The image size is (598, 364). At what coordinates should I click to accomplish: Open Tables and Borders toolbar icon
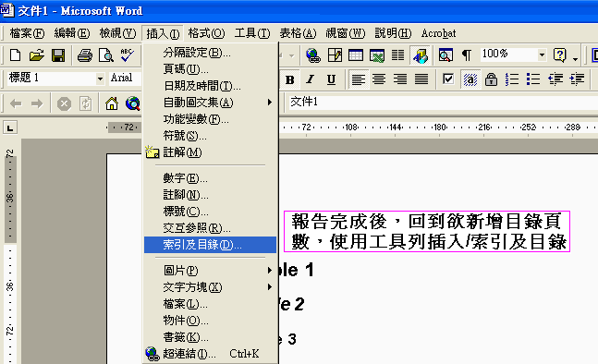point(335,55)
